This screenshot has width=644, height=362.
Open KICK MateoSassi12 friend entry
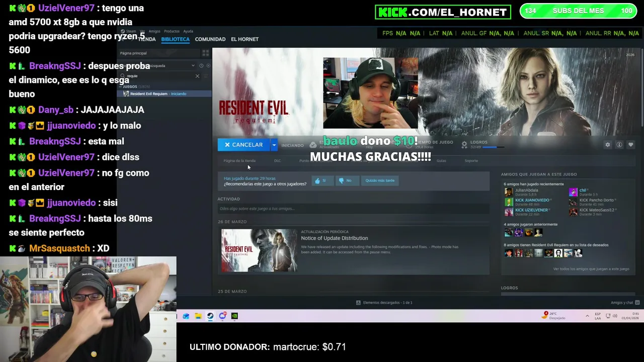[593, 212]
